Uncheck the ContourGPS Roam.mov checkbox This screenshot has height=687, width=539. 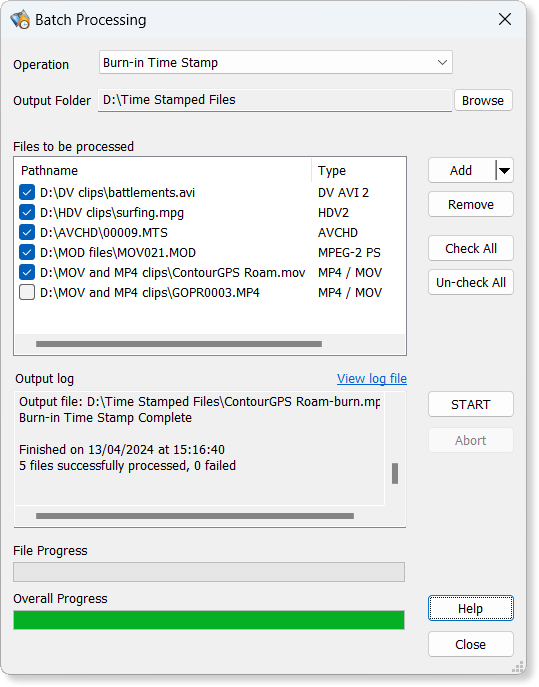coord(27,273)
